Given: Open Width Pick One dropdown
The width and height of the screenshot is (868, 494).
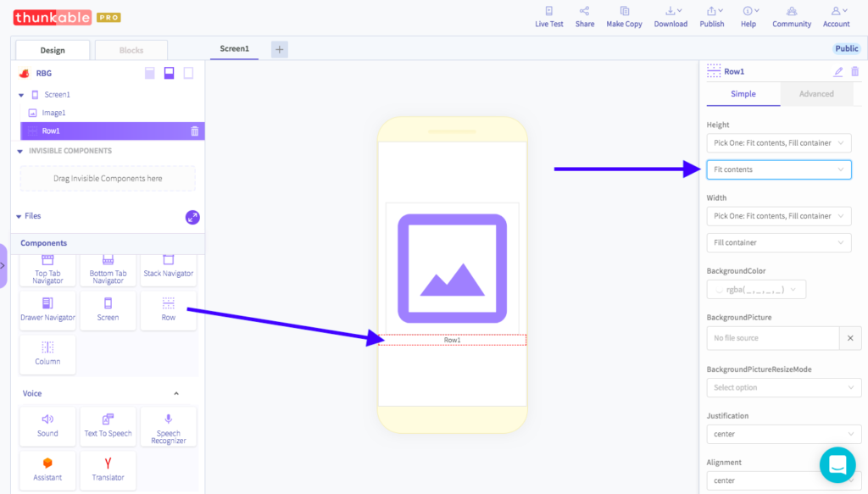Looking at the screenshot, I should (x=779, y=216).
